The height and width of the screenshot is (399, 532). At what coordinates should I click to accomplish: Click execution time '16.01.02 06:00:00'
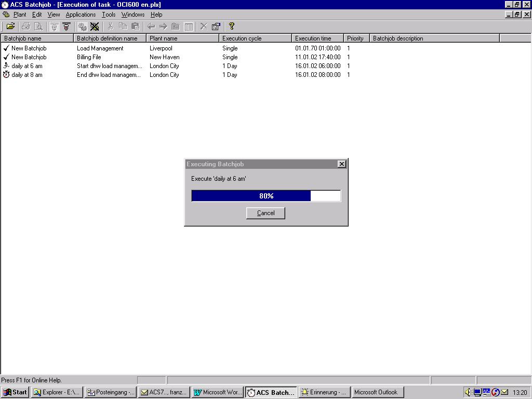point(318,66)
